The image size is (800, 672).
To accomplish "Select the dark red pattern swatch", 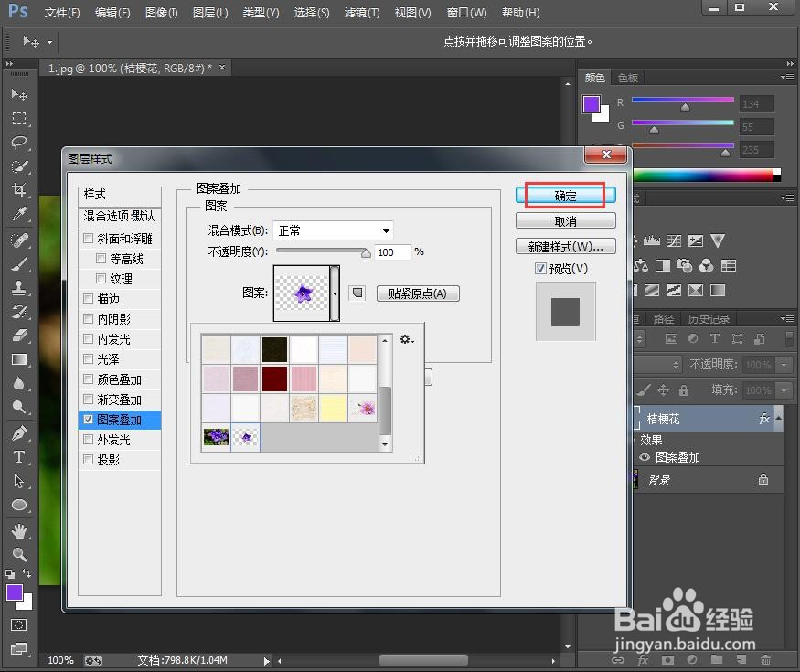I will [274, 379].
